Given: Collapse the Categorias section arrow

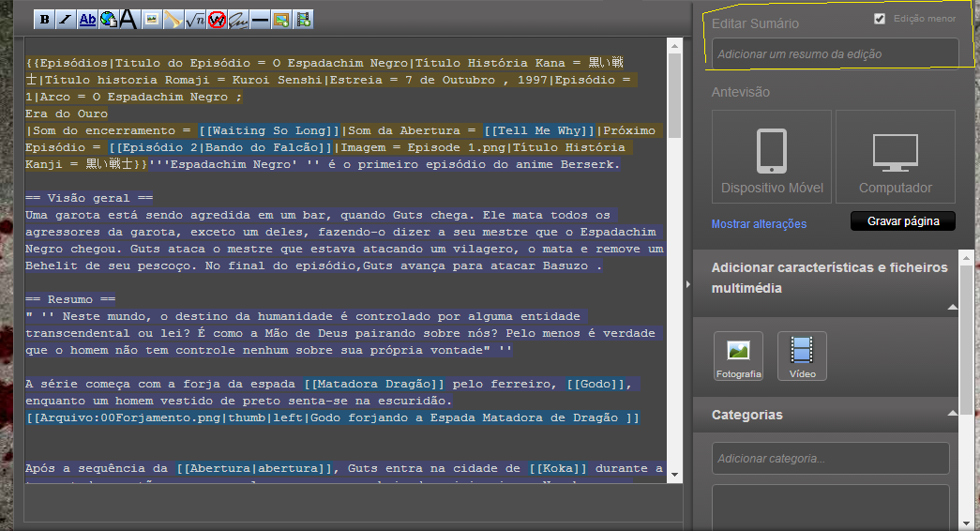Looking at the screenshot, I should pyautogui.click(x=953, y=414).
